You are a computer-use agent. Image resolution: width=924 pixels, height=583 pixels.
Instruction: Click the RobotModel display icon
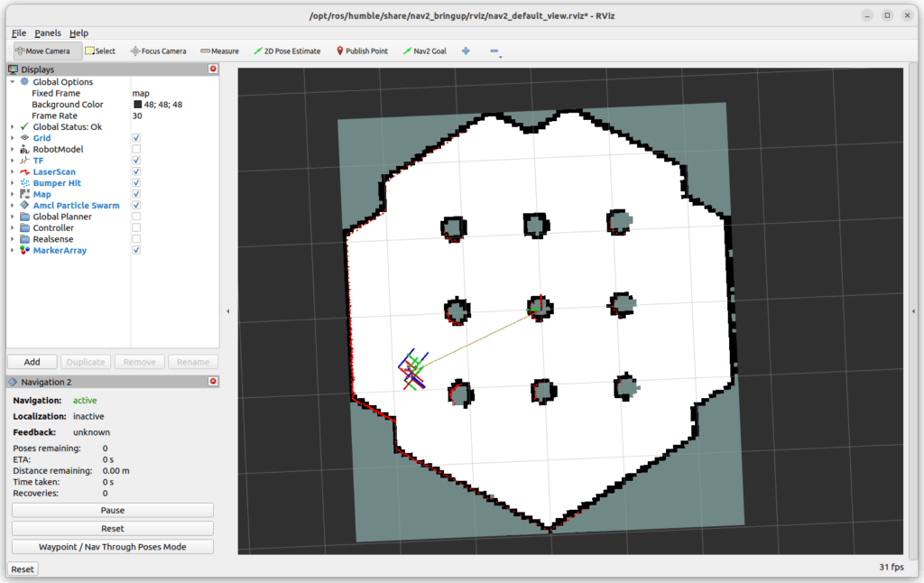(x=24, y=149)
